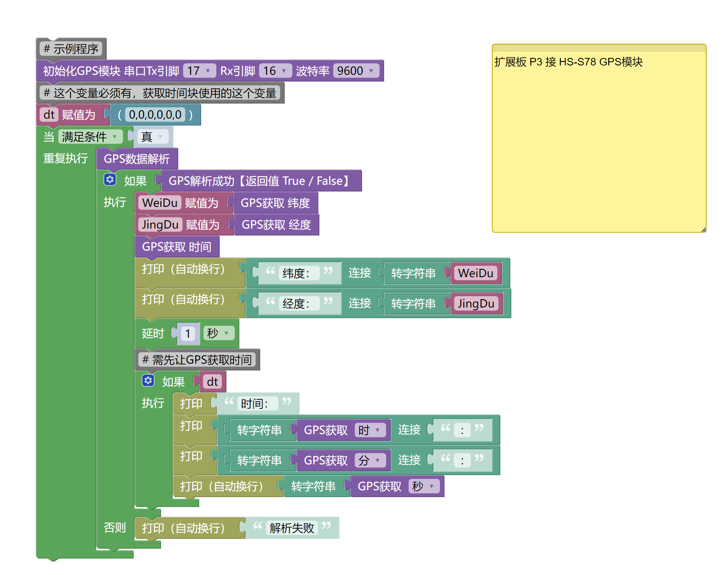Select the GPS数据解析 block

pos(137,159)
